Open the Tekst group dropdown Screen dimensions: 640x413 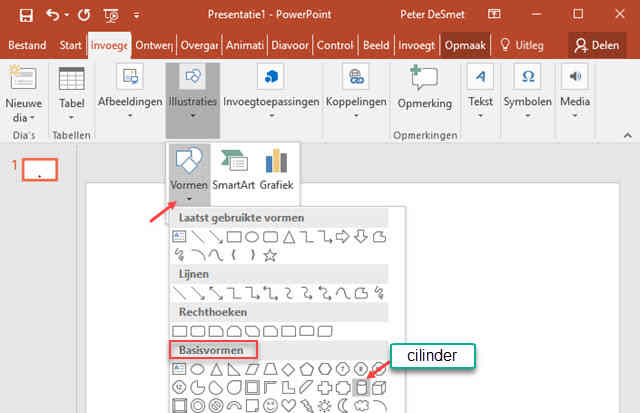click(x=480, y=116)
